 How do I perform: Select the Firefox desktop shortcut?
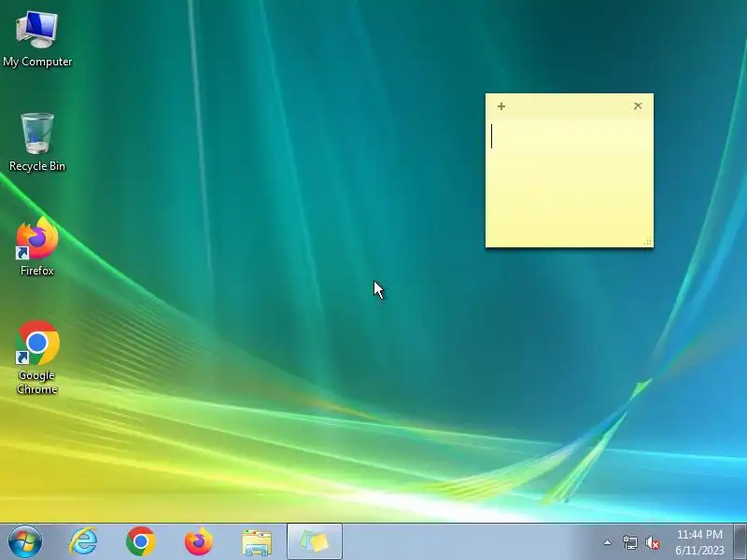pyautogui.click(x=37, y=246)
